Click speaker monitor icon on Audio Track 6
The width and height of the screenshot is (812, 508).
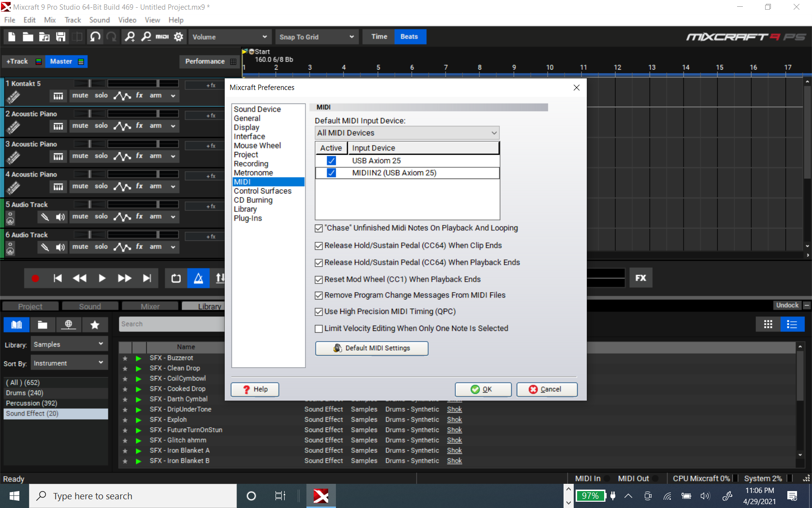pos(60,247)
